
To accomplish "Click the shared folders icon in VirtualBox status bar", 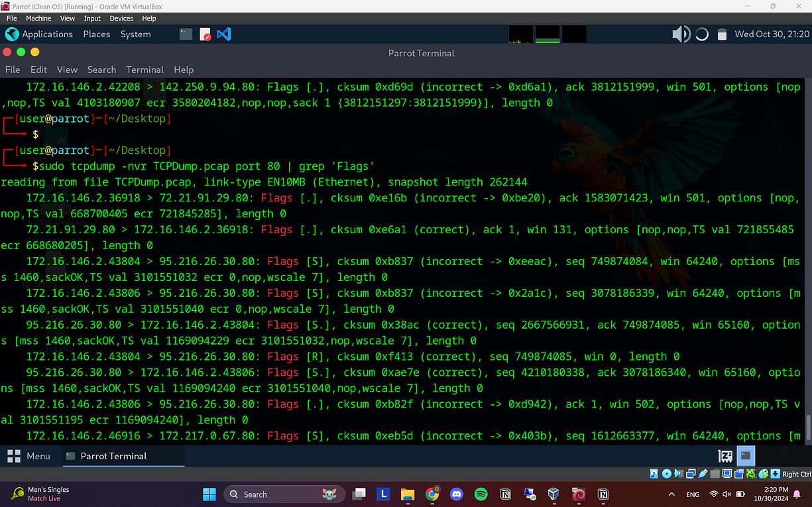I will (x=713, y=474).
